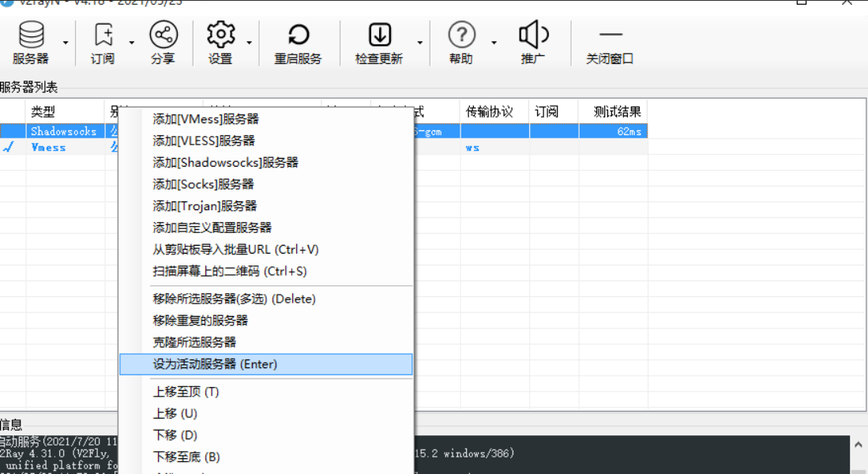Image resolution: width=868 pixels, height=474 pixels.
Task: Click the 重启服务 restart service icon
Action: [299, 35]
